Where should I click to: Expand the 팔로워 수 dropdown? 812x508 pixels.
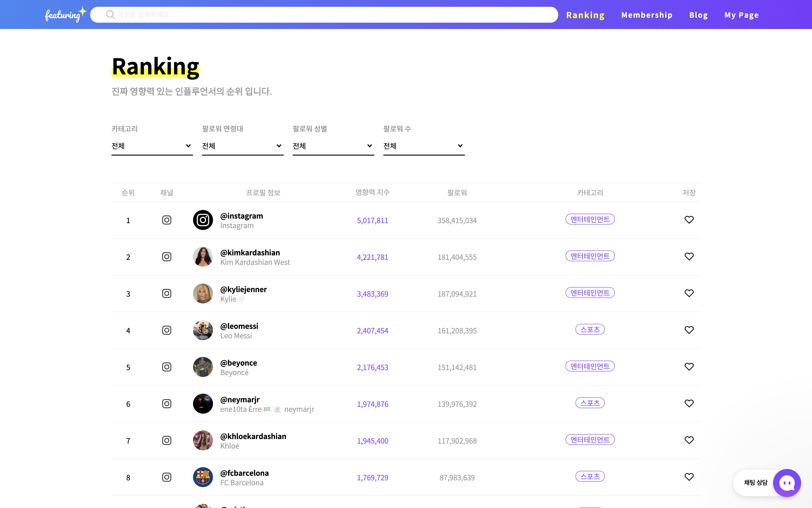coord(424,146)
